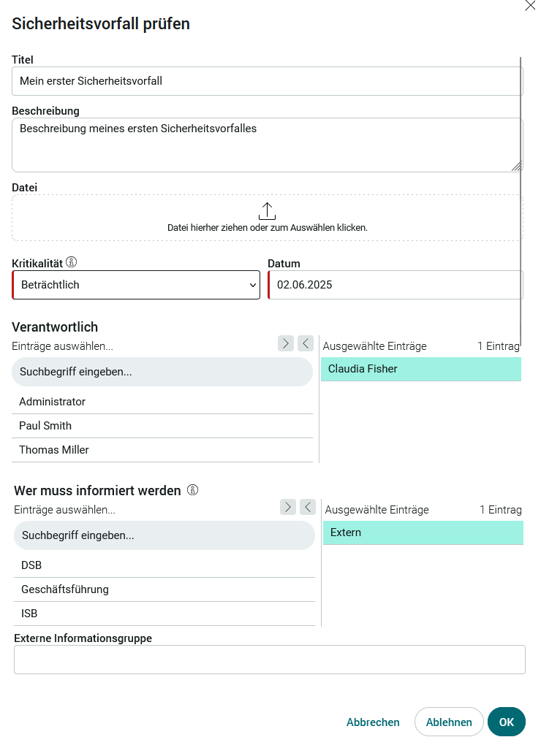Click info icon beside Wer muss informiert werden
The image size is (541, 756).
192,490
